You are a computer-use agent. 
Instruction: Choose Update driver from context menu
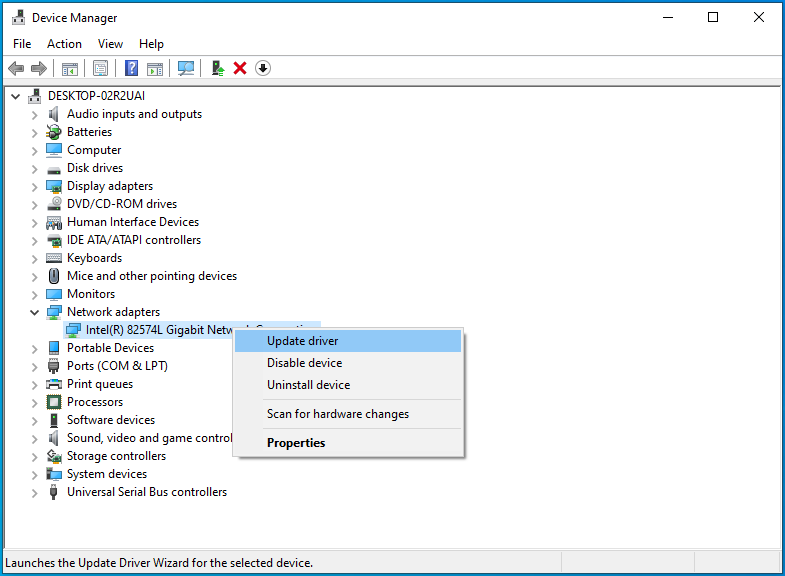pyautogui.click(x=348, y=341)
